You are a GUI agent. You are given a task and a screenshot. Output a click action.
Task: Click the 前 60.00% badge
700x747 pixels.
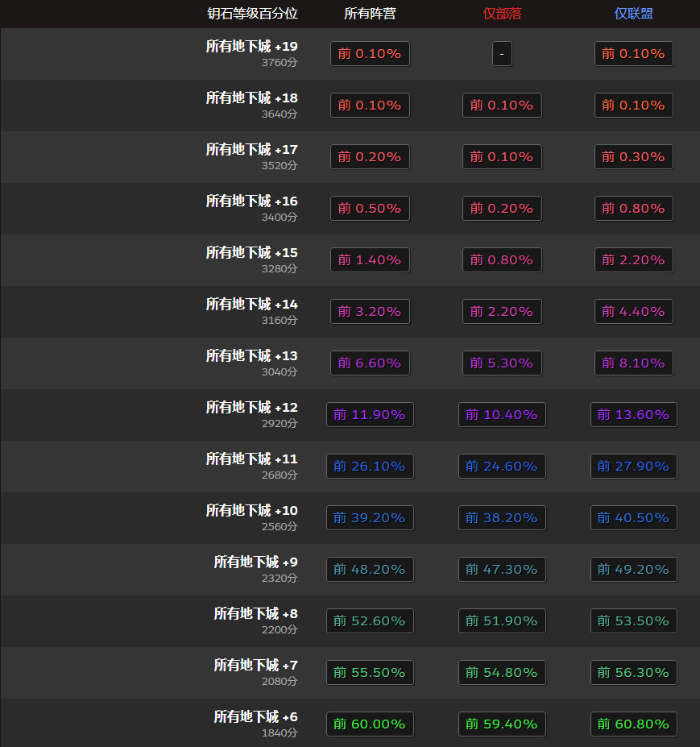pos(370,724)
